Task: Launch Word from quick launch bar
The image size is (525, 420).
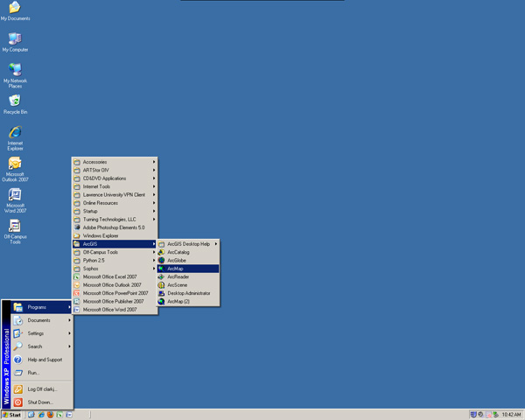Action: [69, 415]
